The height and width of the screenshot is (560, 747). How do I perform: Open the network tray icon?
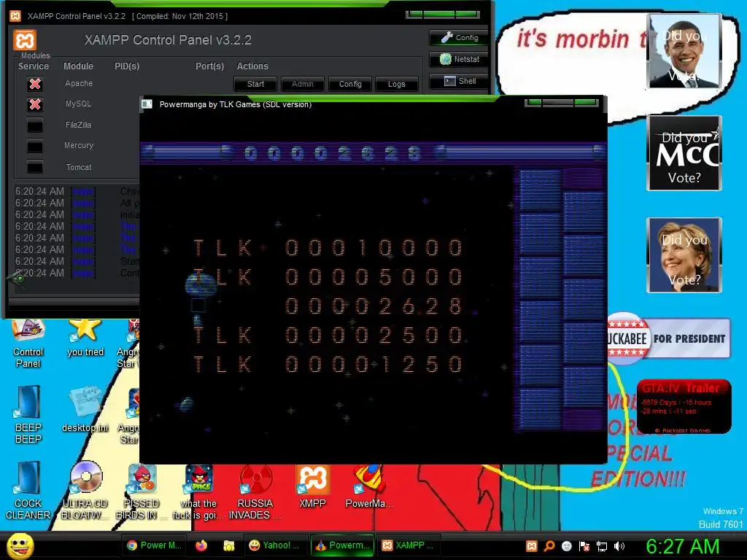pos(602,546)
